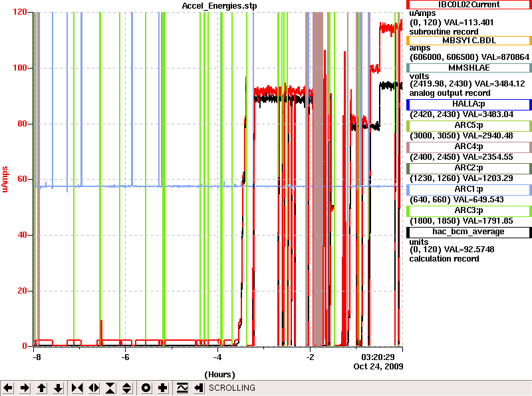Click the left-arrow-with-bar icon beside SCROLLING
This screenshot has width=532, height=396.
199,388
